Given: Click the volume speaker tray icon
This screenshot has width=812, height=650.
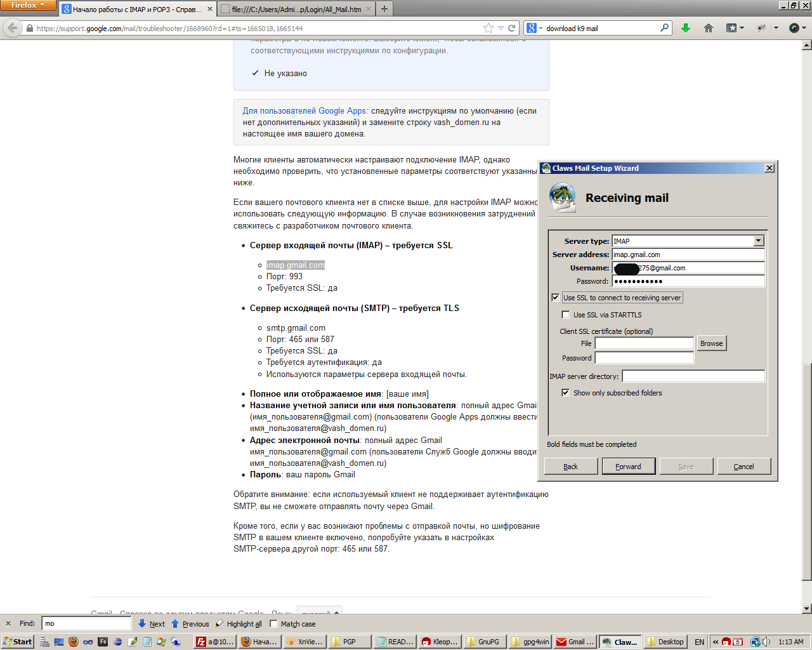Looking at the screenshot, I should coord(766,642).
